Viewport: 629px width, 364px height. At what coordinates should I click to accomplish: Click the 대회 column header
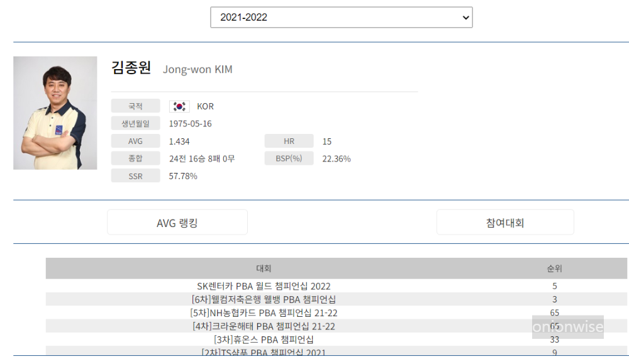(264, 268)
